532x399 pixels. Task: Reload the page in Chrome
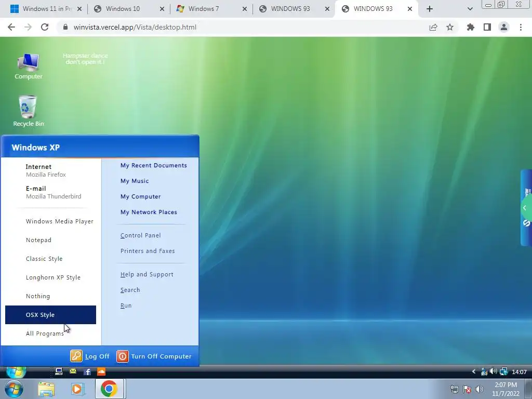pyautogui.click(x=45, y=27)
